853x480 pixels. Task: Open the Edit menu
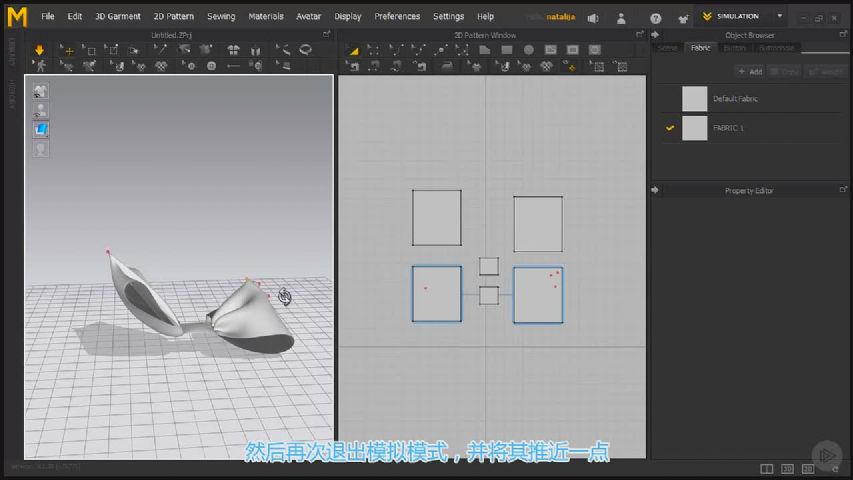point(75,16)
